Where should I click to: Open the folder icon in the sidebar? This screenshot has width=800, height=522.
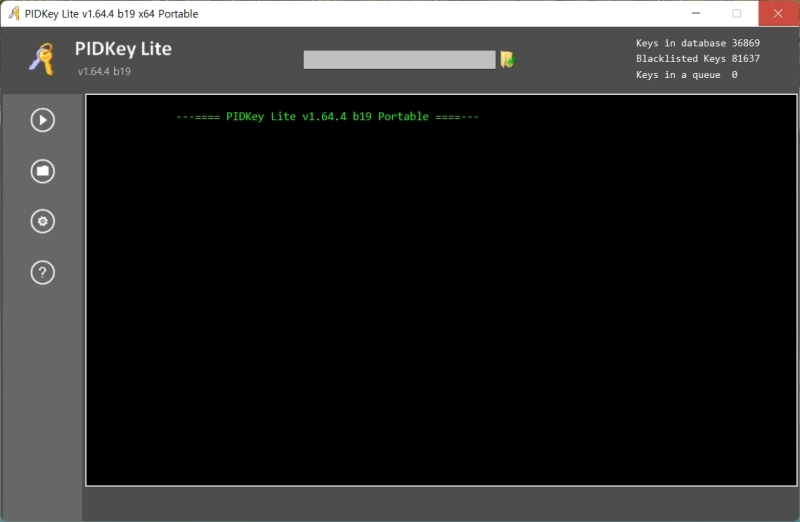(x=42, y=171)
